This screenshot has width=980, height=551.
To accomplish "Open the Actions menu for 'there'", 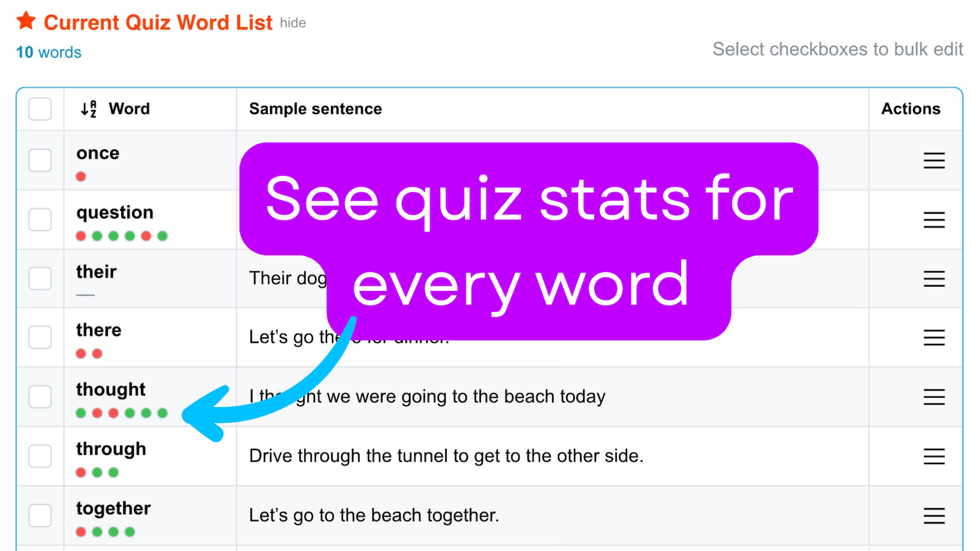I will [933, 338].
